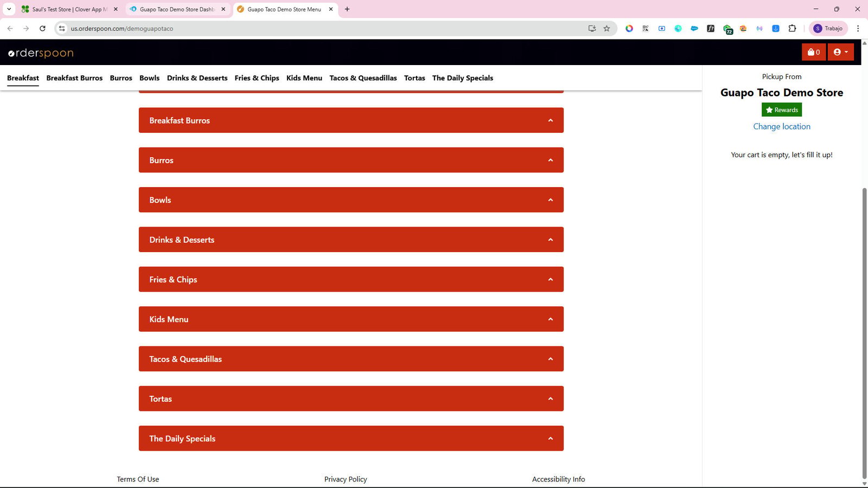Collapse The Daily Specials section

tap(351, 438)
